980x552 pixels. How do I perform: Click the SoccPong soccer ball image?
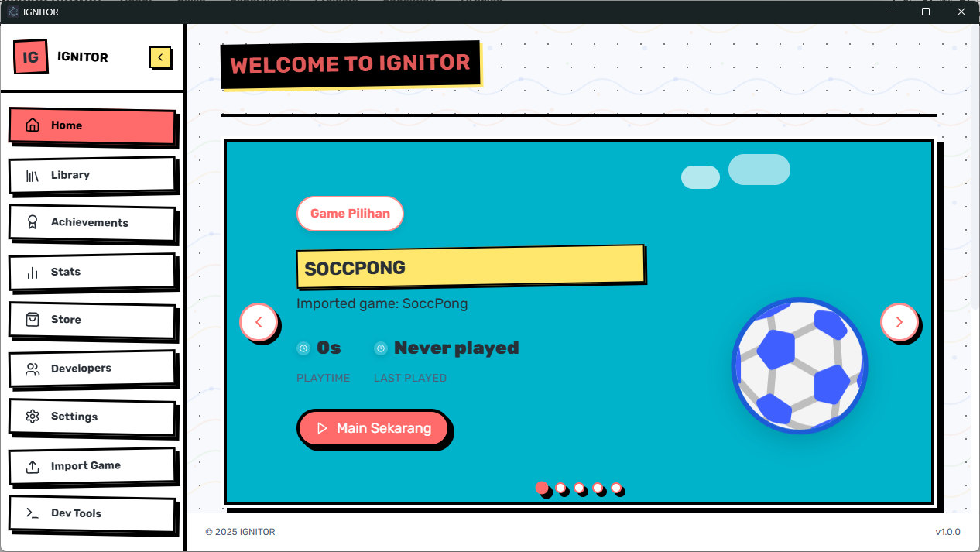point(800,365)
